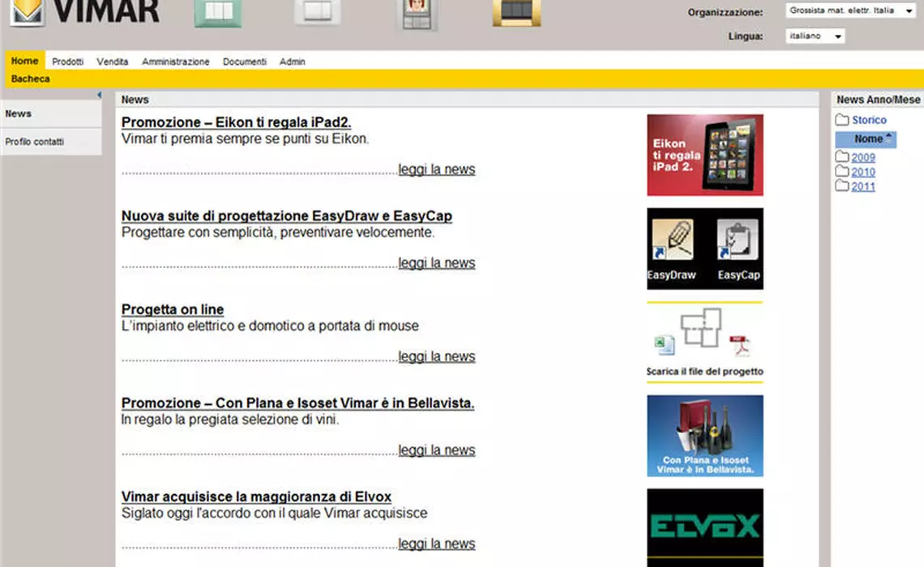Select the green switch plate product icon

[218, 12]
